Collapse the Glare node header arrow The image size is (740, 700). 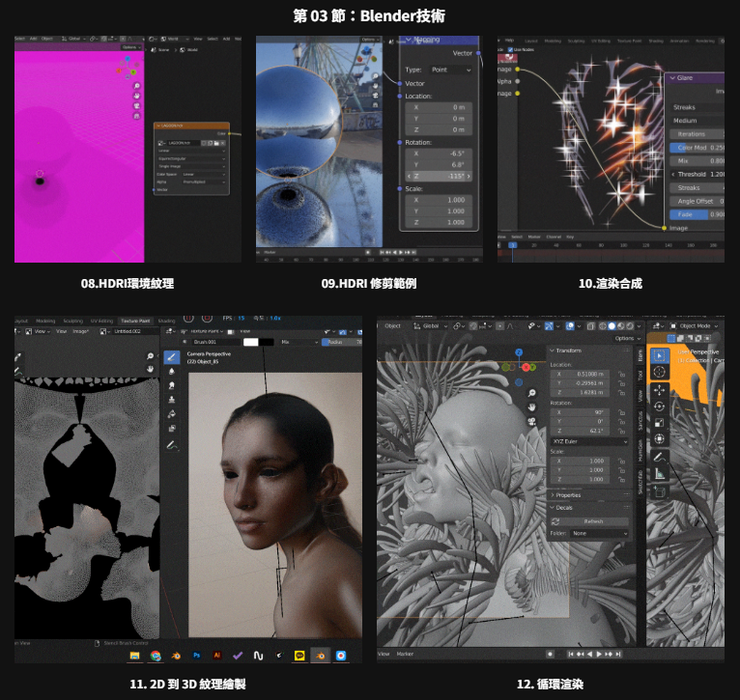672,78
